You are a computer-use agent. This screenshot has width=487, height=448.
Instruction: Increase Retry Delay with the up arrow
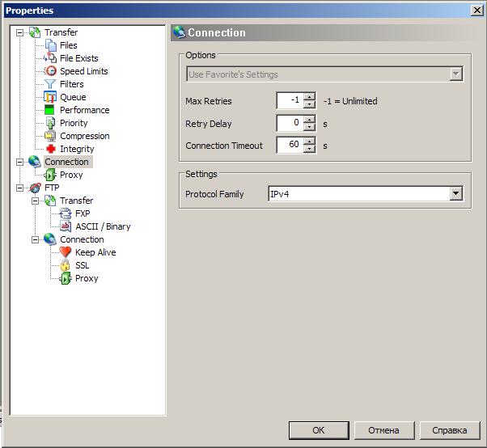pos(309,120)
